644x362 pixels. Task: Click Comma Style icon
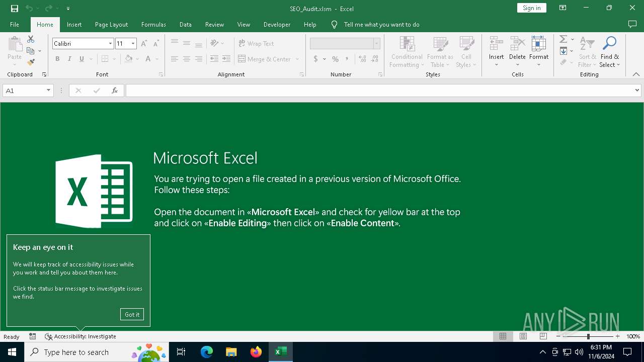[347, 59]
